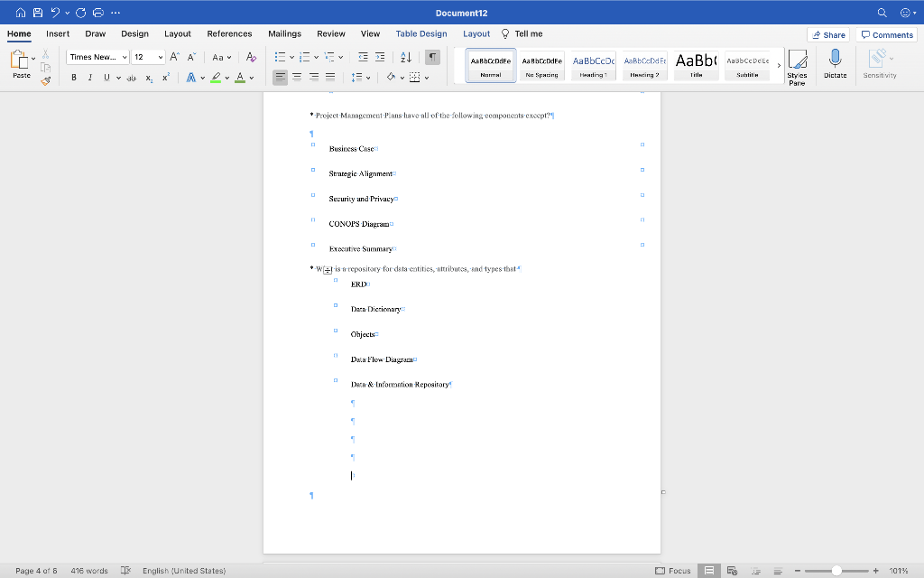Apply the Heading 1 style thumbnail

tap(592, 65)
